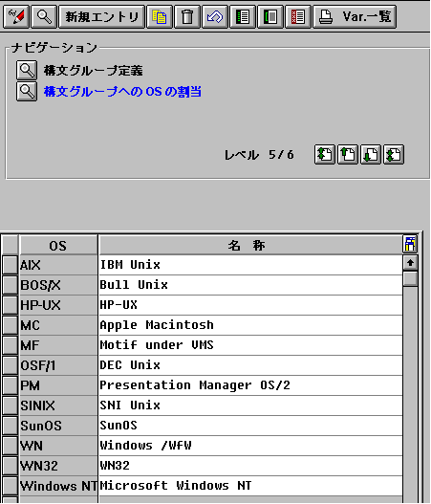Select the row marker for SunOS
The image size is (431, 504).
point(10,426)
